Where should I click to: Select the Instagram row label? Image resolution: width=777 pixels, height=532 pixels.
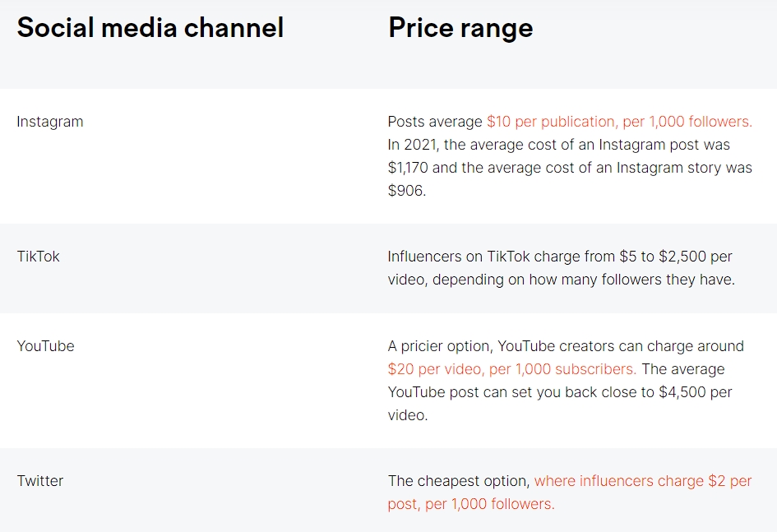(50, 122)
